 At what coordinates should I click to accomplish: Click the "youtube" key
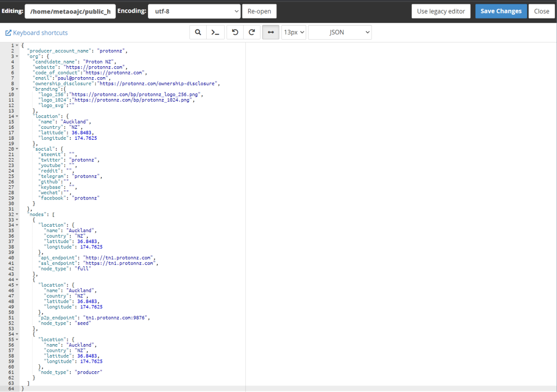[51, 165]
